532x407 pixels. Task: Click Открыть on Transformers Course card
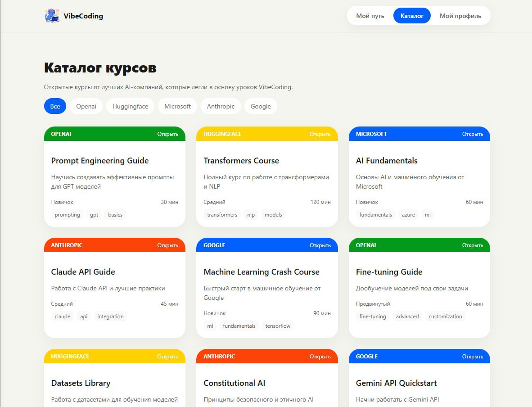[320, 134]
